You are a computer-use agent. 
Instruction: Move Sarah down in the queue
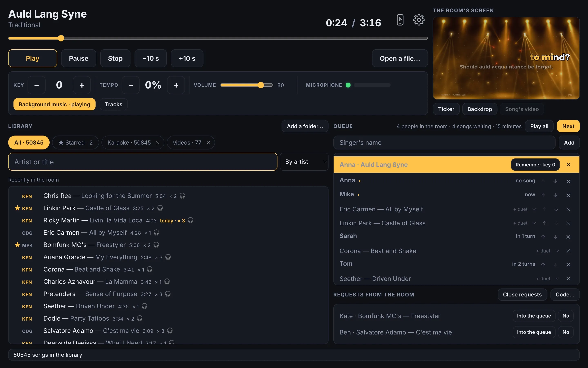[555, 237]
